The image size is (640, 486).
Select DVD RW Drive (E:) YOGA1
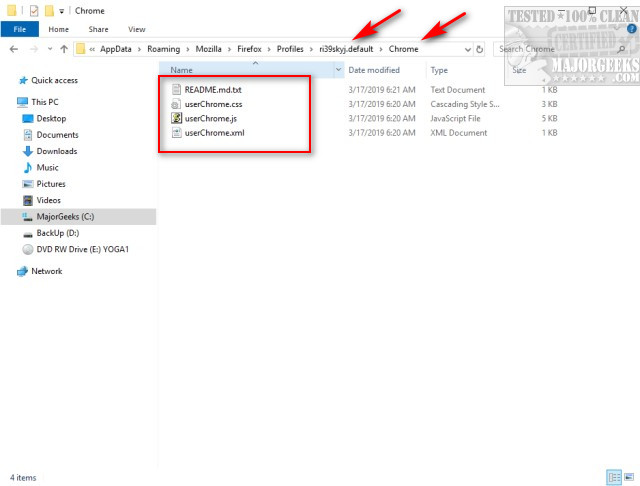tap(82, 249)
